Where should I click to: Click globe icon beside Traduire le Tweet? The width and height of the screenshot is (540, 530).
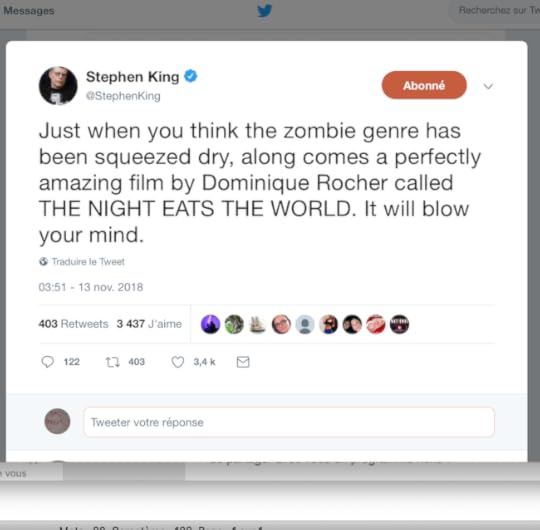tap(43, 261)
